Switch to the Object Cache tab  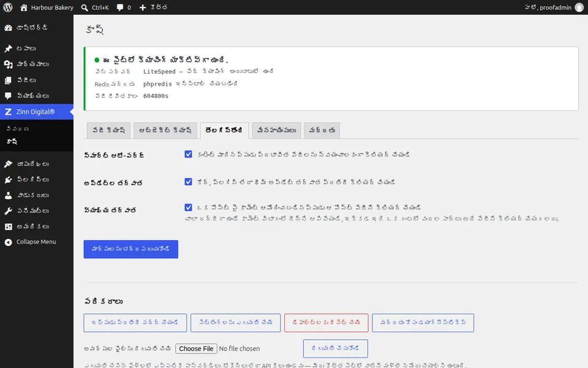pyautogui.click(x=165, y=130)
